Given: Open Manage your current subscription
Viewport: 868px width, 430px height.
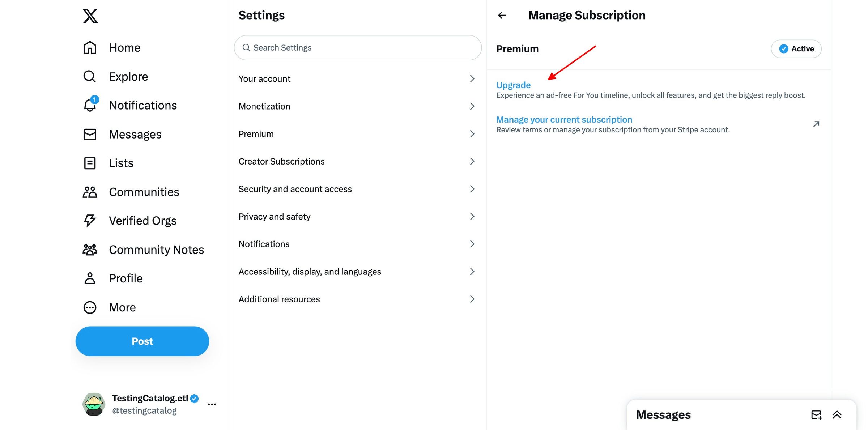Looking at the screenshot, I should click(565, 119).
